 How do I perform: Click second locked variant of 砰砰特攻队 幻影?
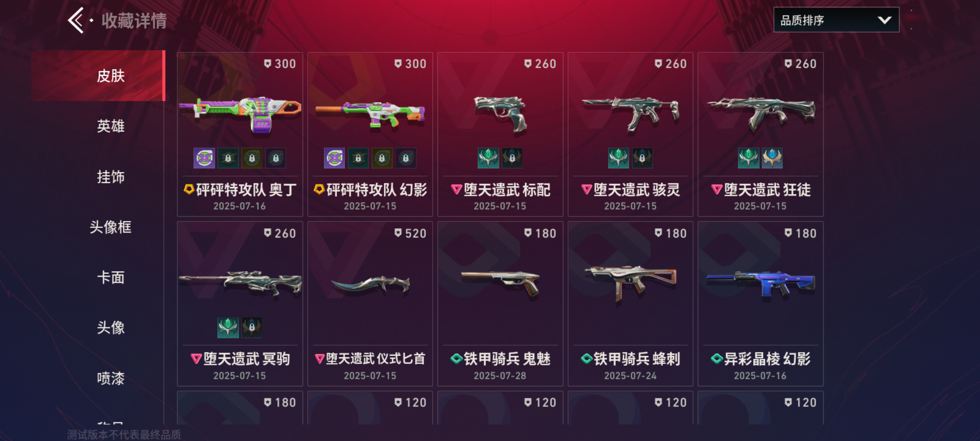tap(382, 158)
